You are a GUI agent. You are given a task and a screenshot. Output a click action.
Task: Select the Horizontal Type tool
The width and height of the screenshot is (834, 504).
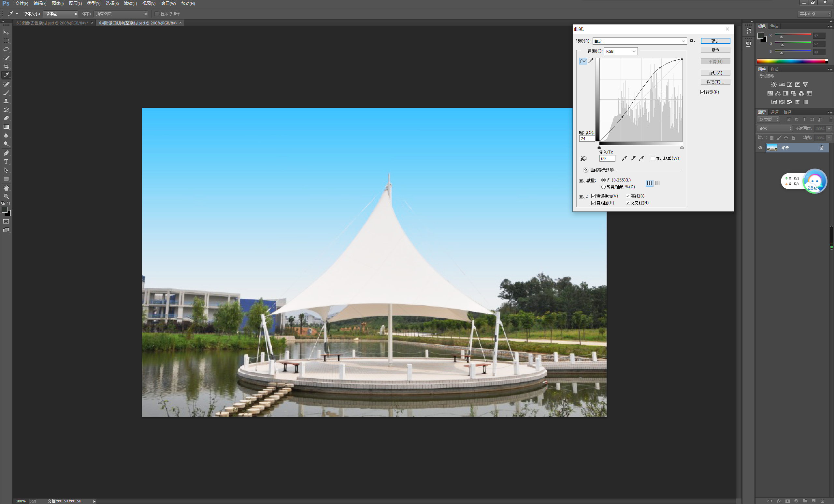click(x=6, y=162)
